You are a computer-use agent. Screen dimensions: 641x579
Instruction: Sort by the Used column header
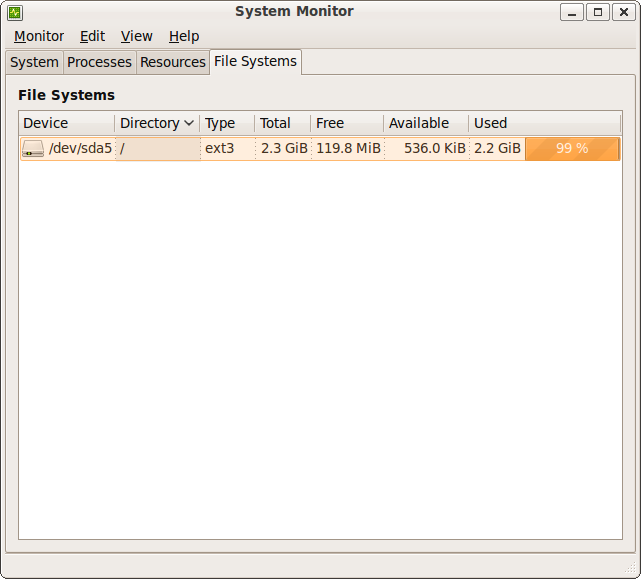coord(545,123)
